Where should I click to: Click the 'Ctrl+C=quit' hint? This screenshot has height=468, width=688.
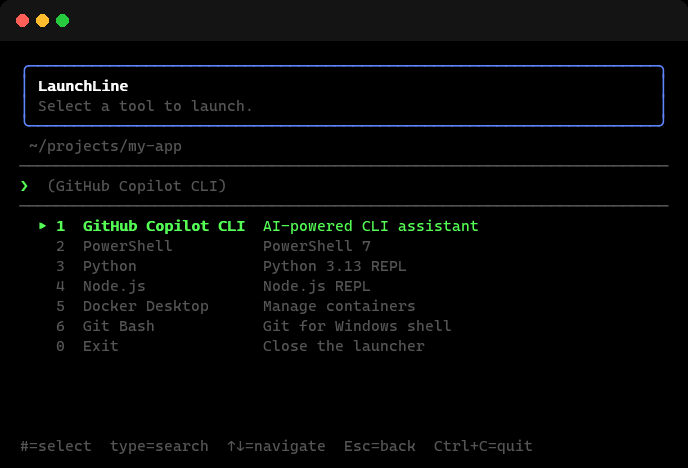click(483, 446)
